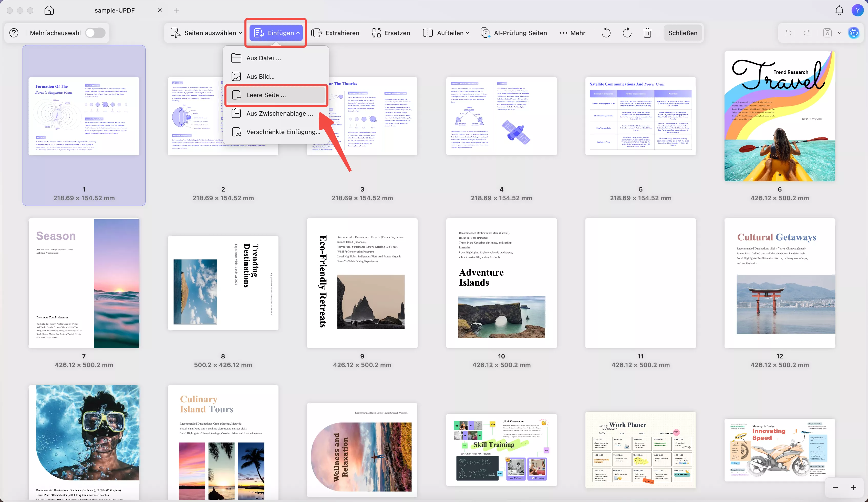This screenshot has height=502, width=868.
Task: Rotate pages counterclockwise icon
Action: tap(606, 33)
